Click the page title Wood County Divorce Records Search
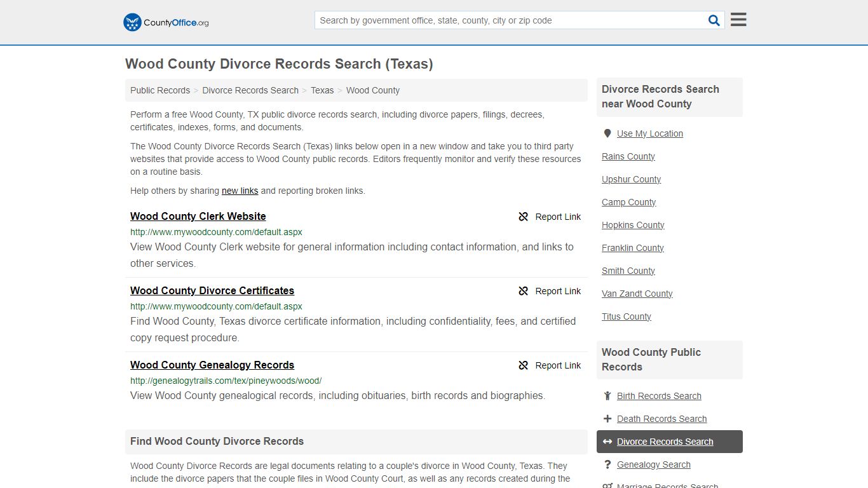This screenshot has width=868, height=488. click(x=279, y=64)
